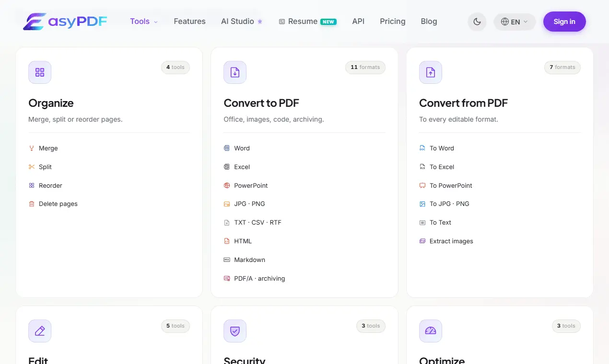Open Markdown converter link
The width and height of the screenshot is (609, 364).
coord(249,260)
